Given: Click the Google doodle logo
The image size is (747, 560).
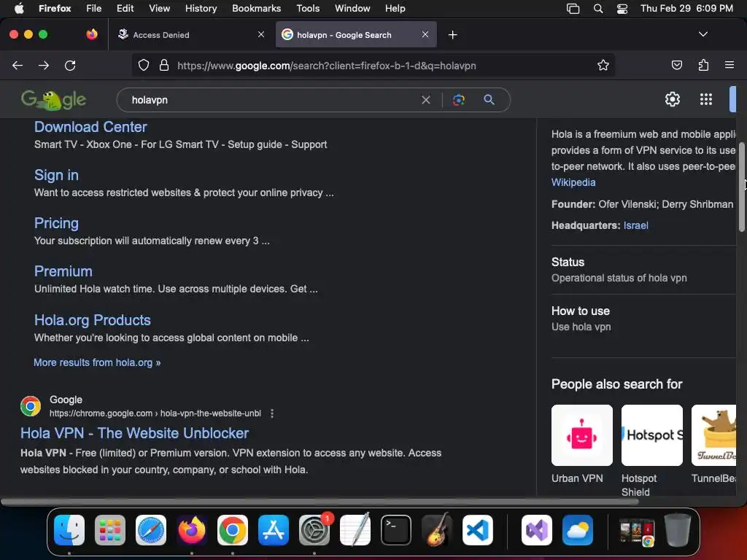Looking at the screenshot, I should pos(53,99).
